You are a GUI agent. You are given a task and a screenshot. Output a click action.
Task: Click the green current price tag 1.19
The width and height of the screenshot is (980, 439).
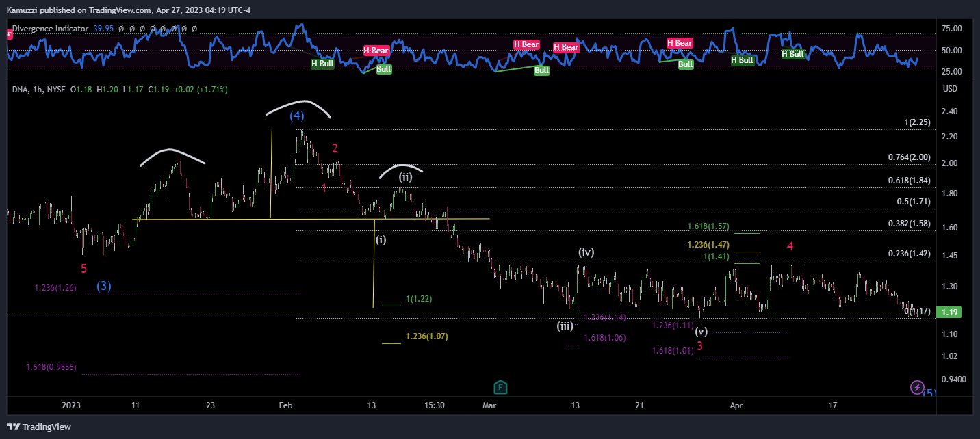tap(949, 312)
